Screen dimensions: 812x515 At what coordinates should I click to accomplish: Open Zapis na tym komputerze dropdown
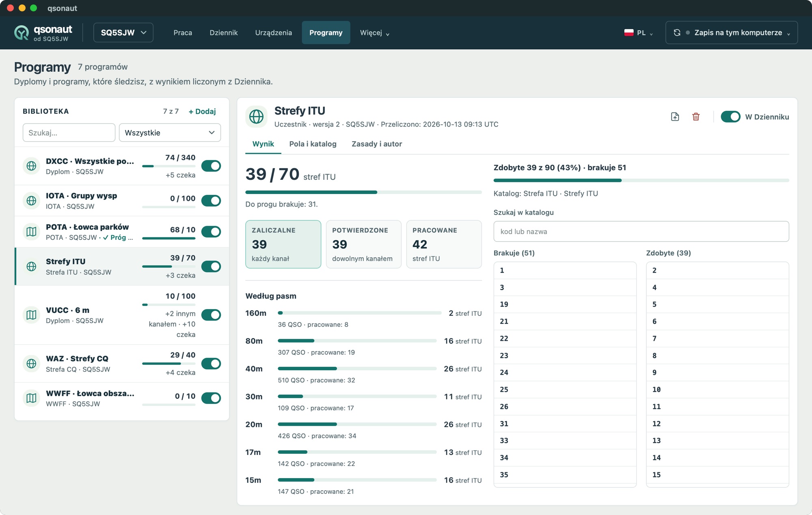coord(732,32)
